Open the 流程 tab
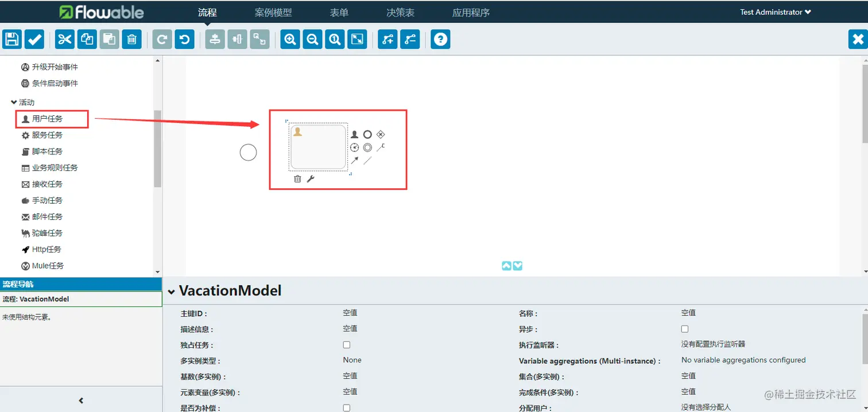This screenshot has width=868, height=412. click(x=207, y=12)
